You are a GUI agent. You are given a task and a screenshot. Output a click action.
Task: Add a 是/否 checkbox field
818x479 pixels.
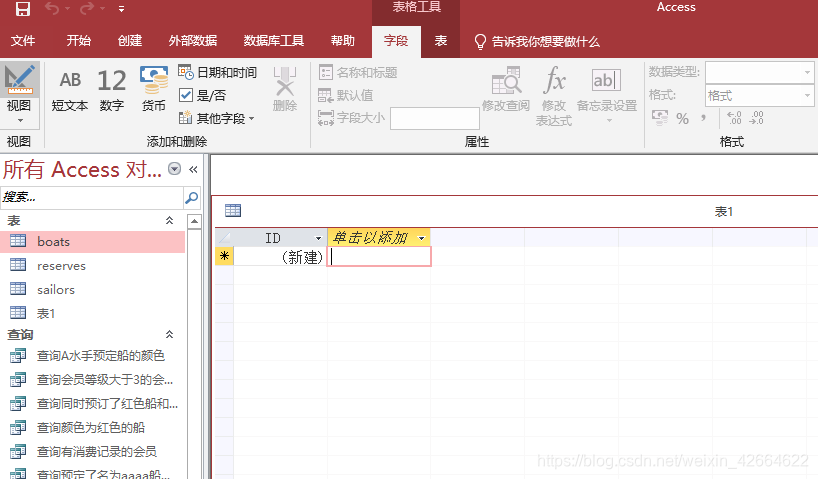point(202,95)
